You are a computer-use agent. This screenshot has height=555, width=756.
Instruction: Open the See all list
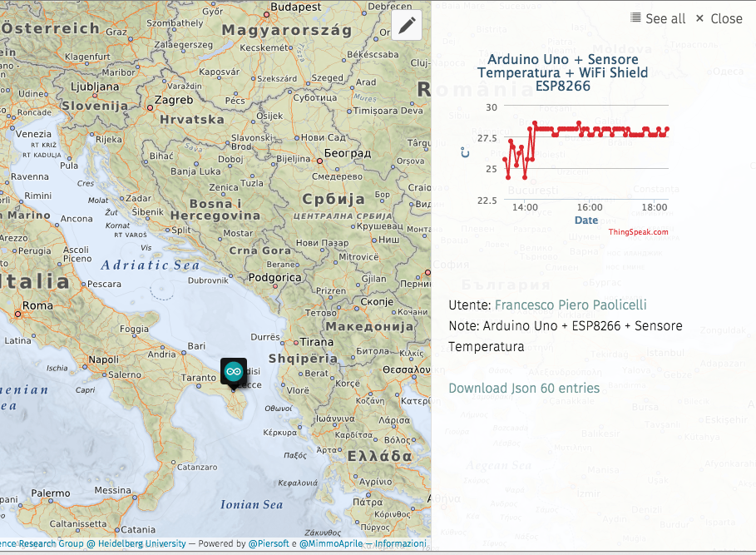pyautogui.click(x=658, y=19)
